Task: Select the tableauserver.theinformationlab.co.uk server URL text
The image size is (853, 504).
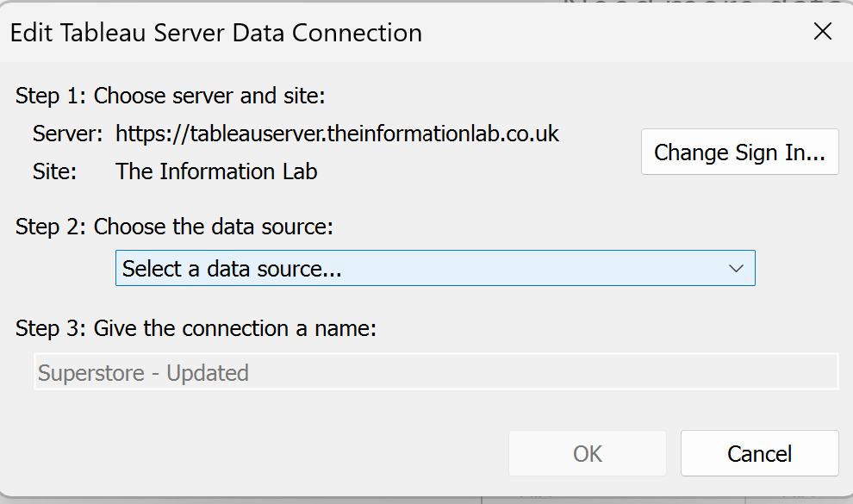Action: [x=375, y=134]
